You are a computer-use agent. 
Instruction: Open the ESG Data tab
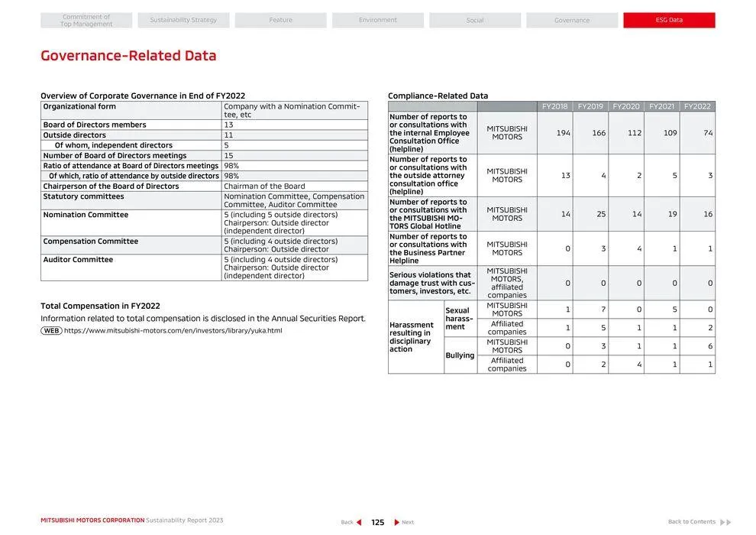click(670, 19)
